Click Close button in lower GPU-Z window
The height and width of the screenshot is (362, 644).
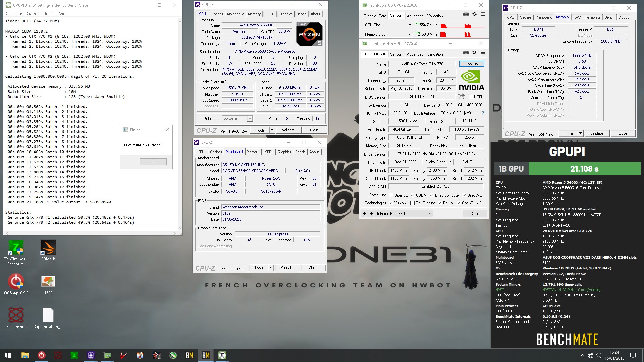click(x=475, y=214)
